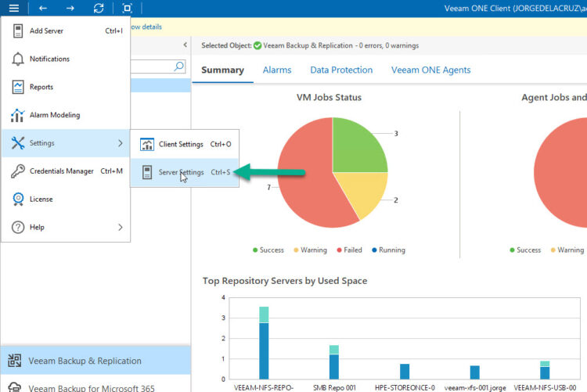Open Reports from the main menu

click(x=41, y=88)
